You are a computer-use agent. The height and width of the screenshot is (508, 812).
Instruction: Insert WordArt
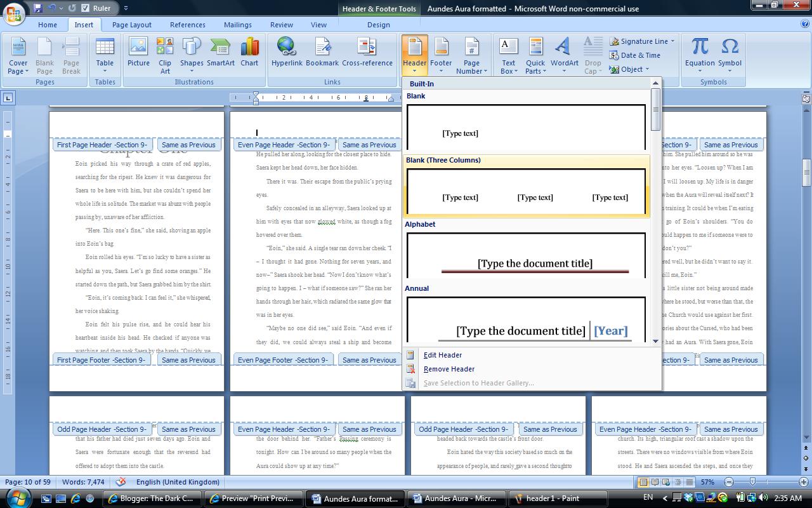coord(563,54)
